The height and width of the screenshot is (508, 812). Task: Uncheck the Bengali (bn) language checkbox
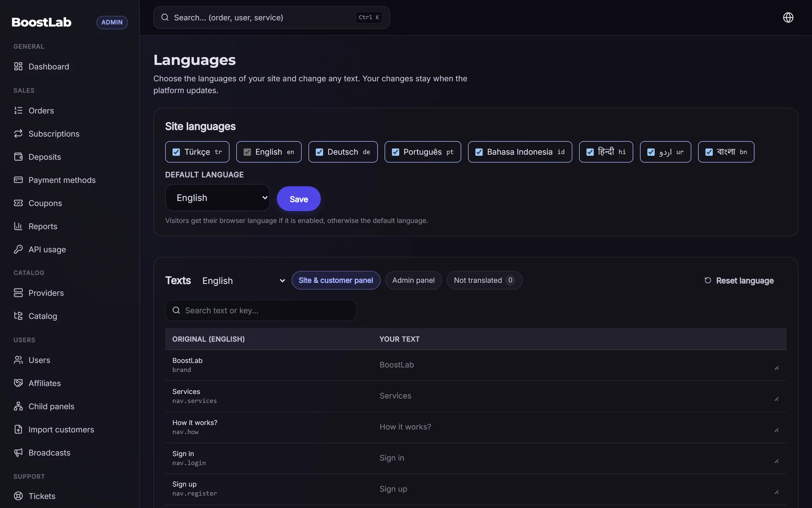[x=709, y=152]
